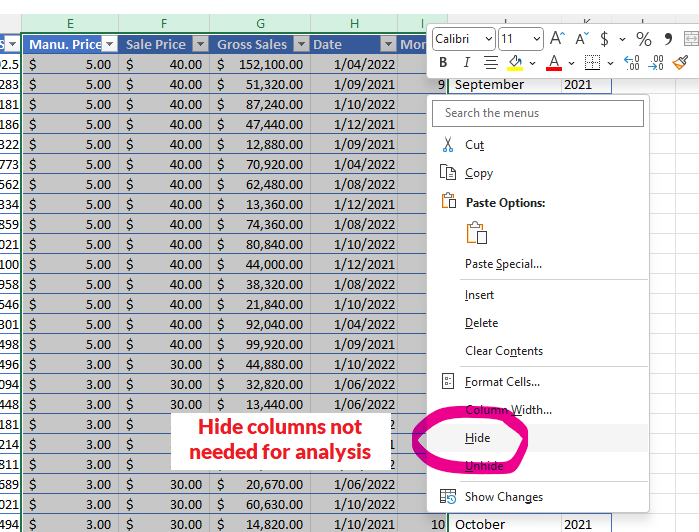Open the Gross Sales filter dropdown
Image resolution: width=699 pixels, height=532 pixels.
(300, 45)
